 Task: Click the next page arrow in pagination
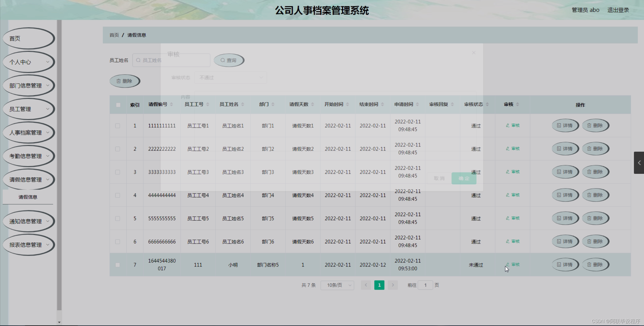393,285
